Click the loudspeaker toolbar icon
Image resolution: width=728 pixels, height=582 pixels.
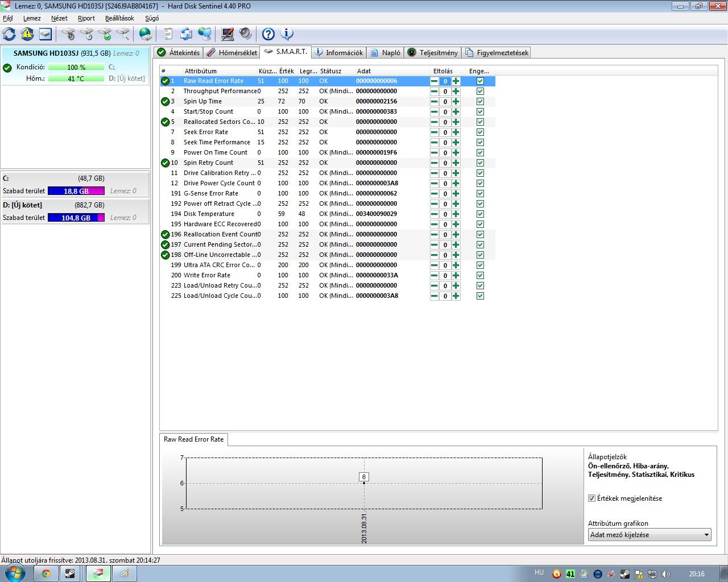coord(245,34)
